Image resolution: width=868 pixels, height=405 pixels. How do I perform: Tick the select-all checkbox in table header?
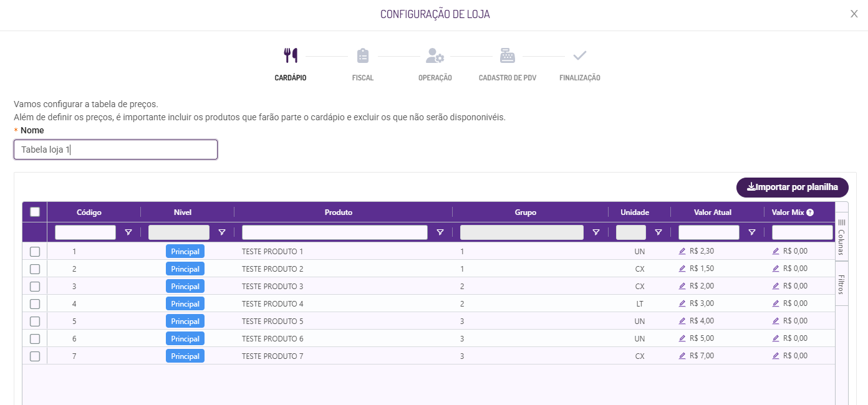[35, 212]
